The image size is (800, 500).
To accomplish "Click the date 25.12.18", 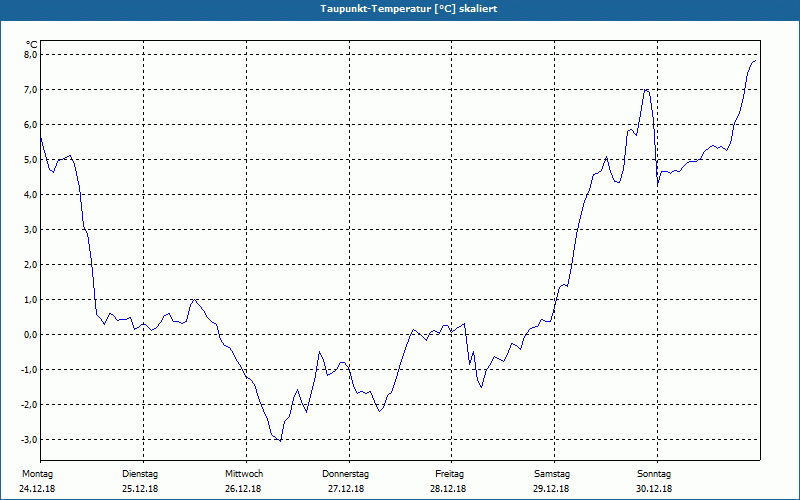I will (140, 489).
